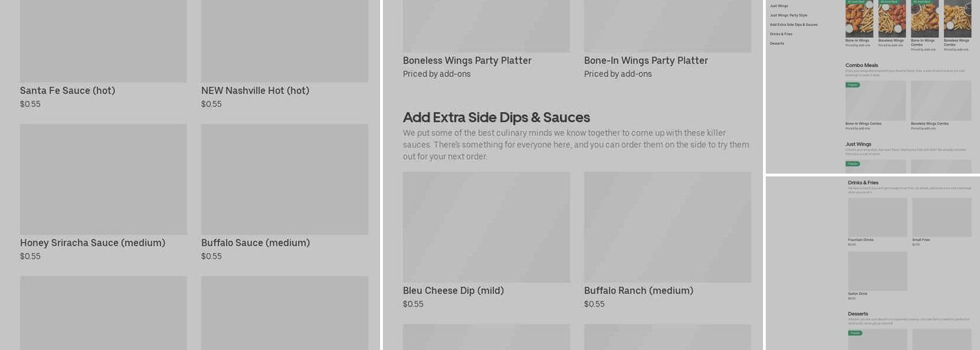Open the Honey Sriracha Sauce image placeholder
This screenshot has height=350, width=980.
click(103, 179)
